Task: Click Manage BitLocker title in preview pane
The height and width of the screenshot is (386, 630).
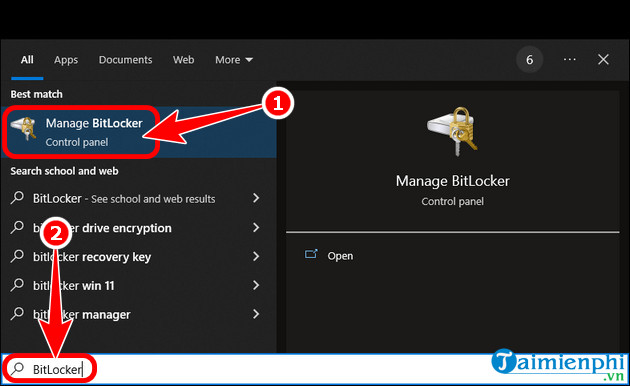Action: [x=452, y=181]
